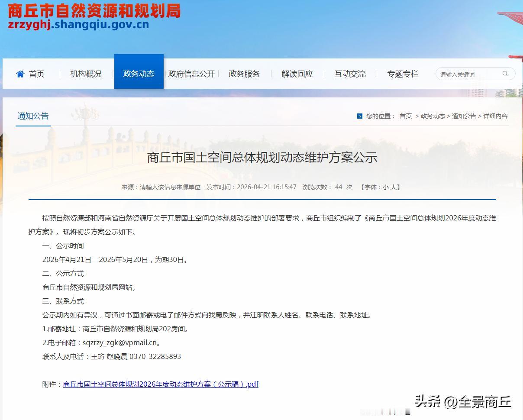This screenshot has width=523, height=420.
Task: Click the heading 二、公示方式
Action: point(63,274)
